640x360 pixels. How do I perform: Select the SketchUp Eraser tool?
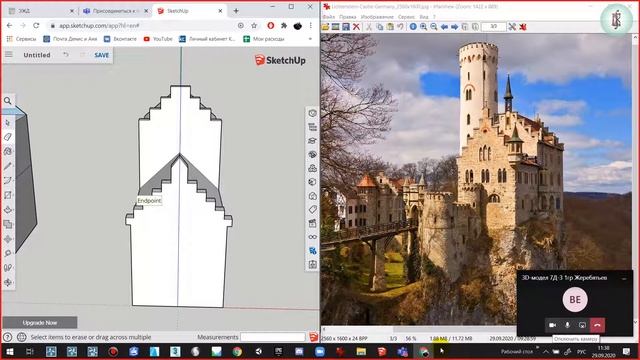[8, 137]
